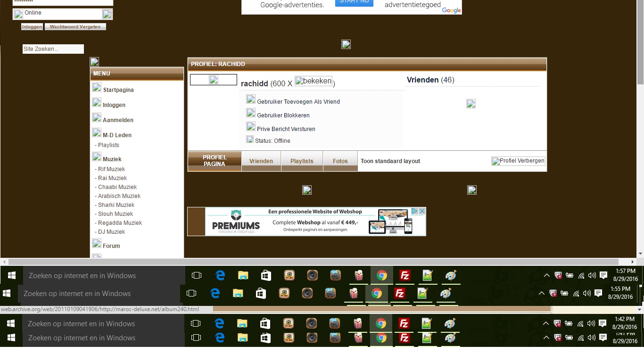Open the Fotos tab on the profile
This screenshot has height=362, width=644.
tap(340, 161)
